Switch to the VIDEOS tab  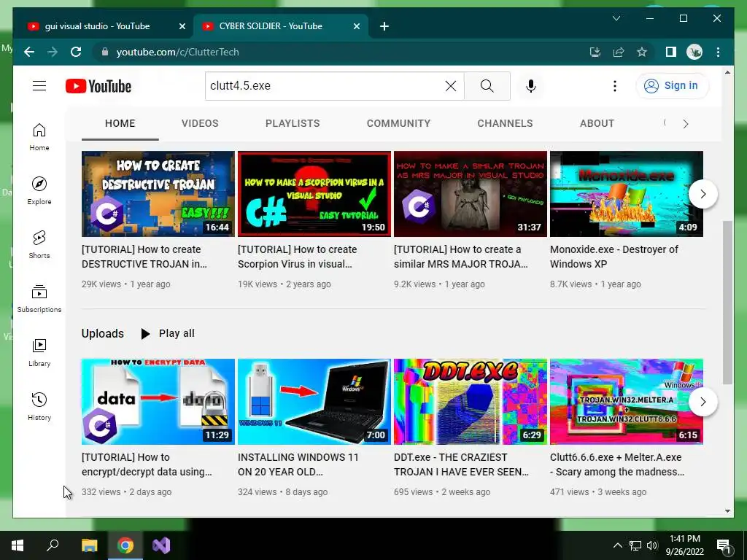click(200, 124)
